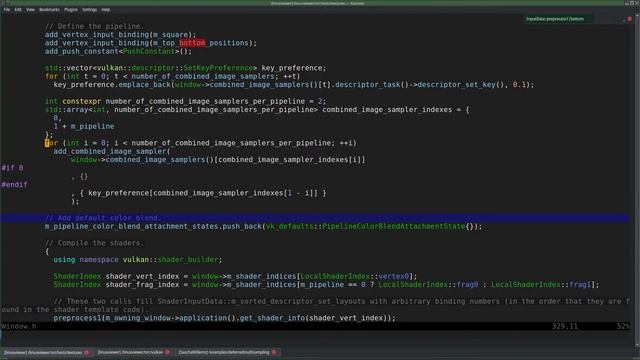
Task: Click the '52%' indicator in status line
Action: pyautogui.click(x=623, y=327)
